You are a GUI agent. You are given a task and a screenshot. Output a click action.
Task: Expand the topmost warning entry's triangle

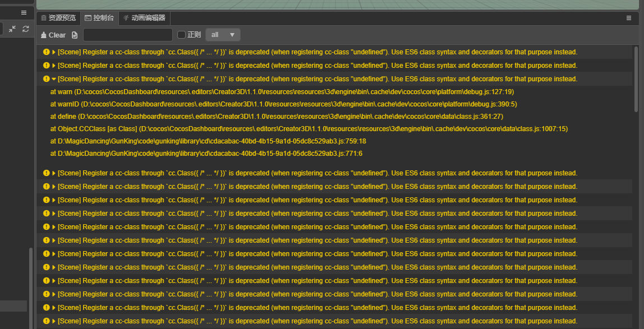click(x=54, y=52)
